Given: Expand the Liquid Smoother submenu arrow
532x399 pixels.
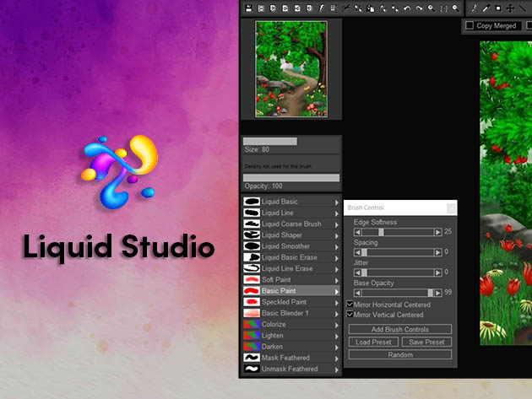Looking at the screenshot, I should tap(337, 247).
